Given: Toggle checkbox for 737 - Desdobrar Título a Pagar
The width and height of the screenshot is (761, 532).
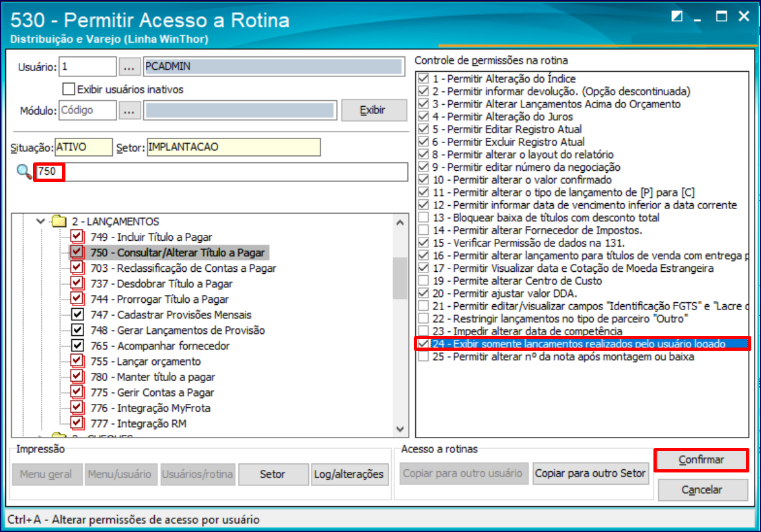Looking at the screenshot, I should click(x=77, y=283).
